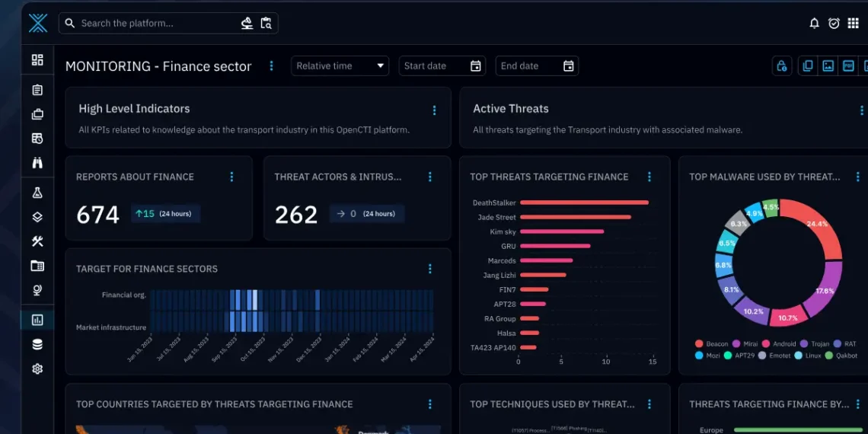The image size is (868, 434).
Task: Open Reports About Finance widget menu
Action: 232,177
